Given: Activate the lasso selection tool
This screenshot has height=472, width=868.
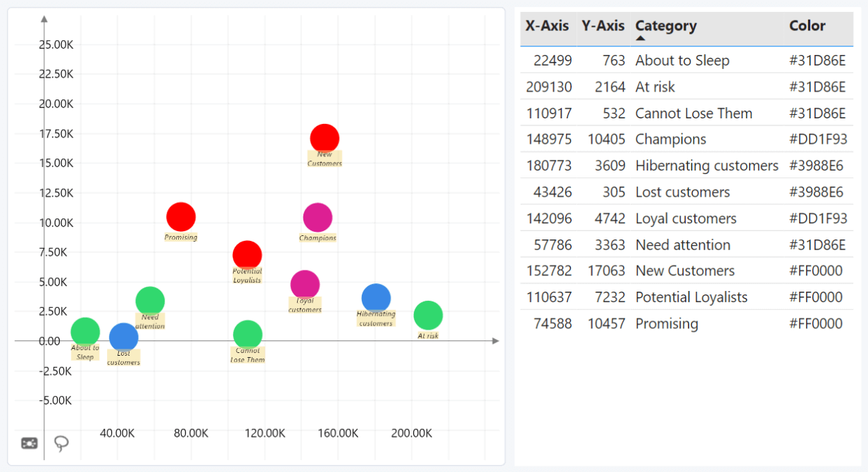Looking at the screenshot, I should click(62, 443).
